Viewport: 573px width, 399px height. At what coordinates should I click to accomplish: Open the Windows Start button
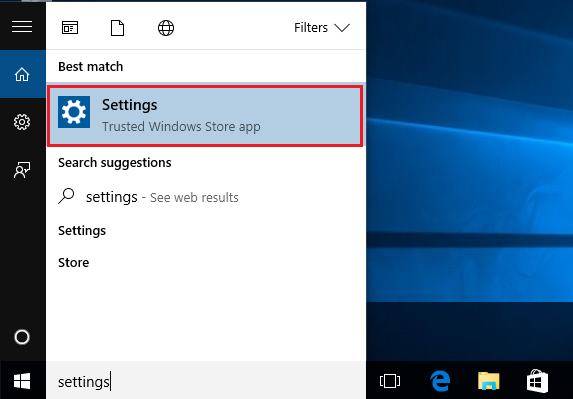[x=22, y=381]
